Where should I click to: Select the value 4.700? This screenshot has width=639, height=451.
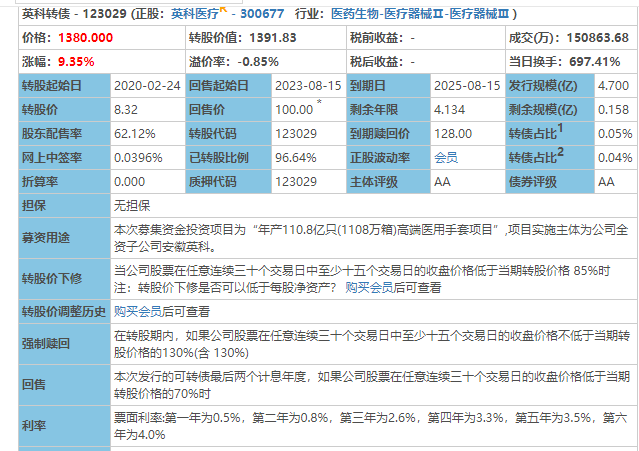(613, 86)
